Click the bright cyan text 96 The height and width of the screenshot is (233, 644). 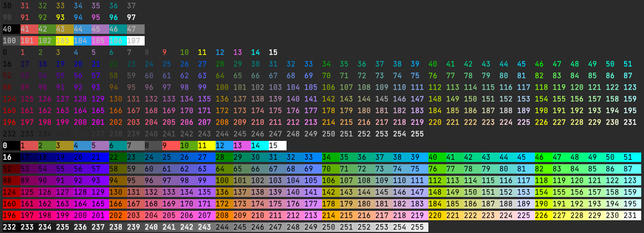click(x=114, y=18)
